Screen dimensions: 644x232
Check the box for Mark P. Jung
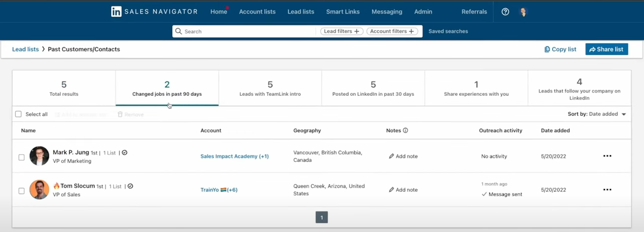click(x=21, y=157)
